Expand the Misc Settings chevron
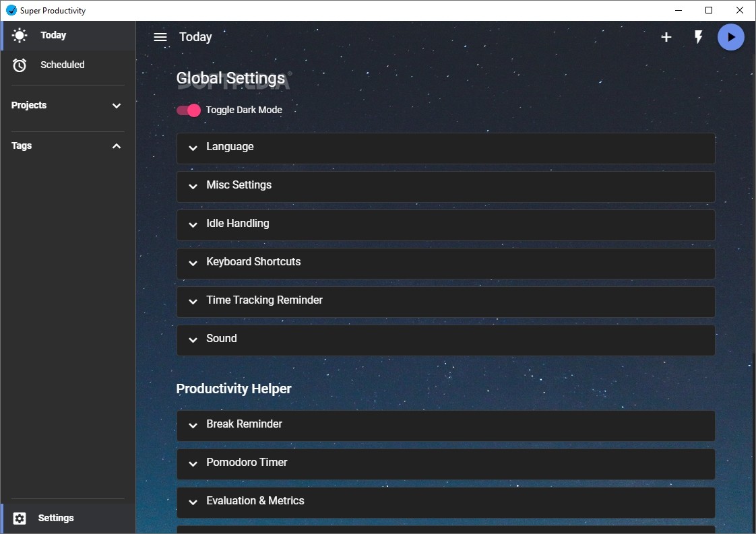This screenshot has height=534, width=756. [193, 186]
